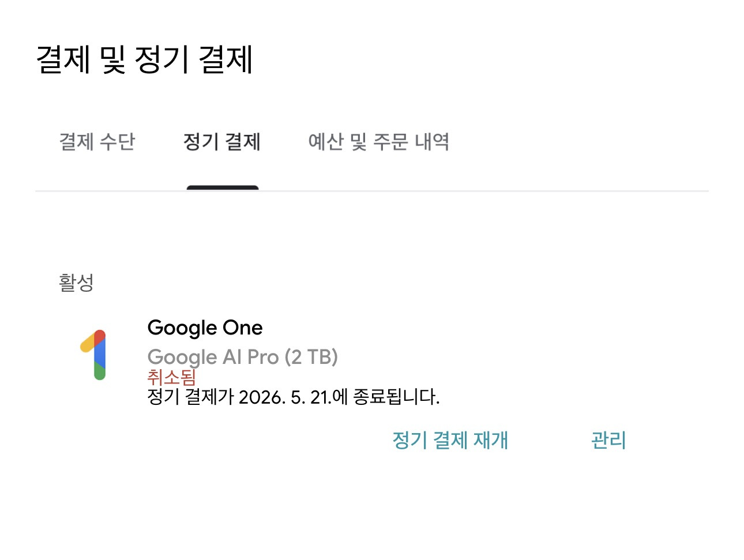The width and height of the screenshot is (744, 560).
Task: Click the gray divider line below the tabs
Action: point(461,191)
